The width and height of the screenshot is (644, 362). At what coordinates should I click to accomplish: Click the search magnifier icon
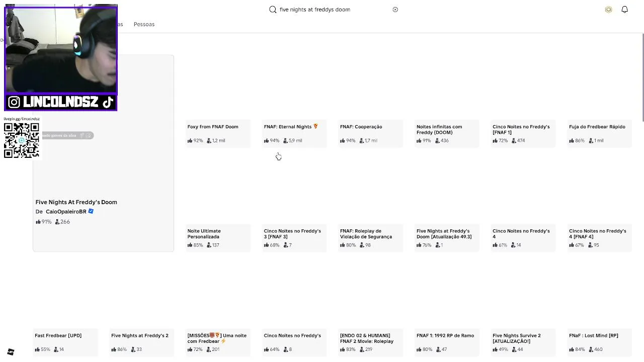(273, 10)
